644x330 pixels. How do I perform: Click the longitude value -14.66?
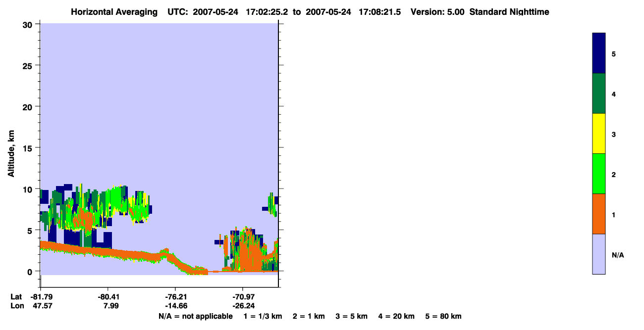pos(175,306)
